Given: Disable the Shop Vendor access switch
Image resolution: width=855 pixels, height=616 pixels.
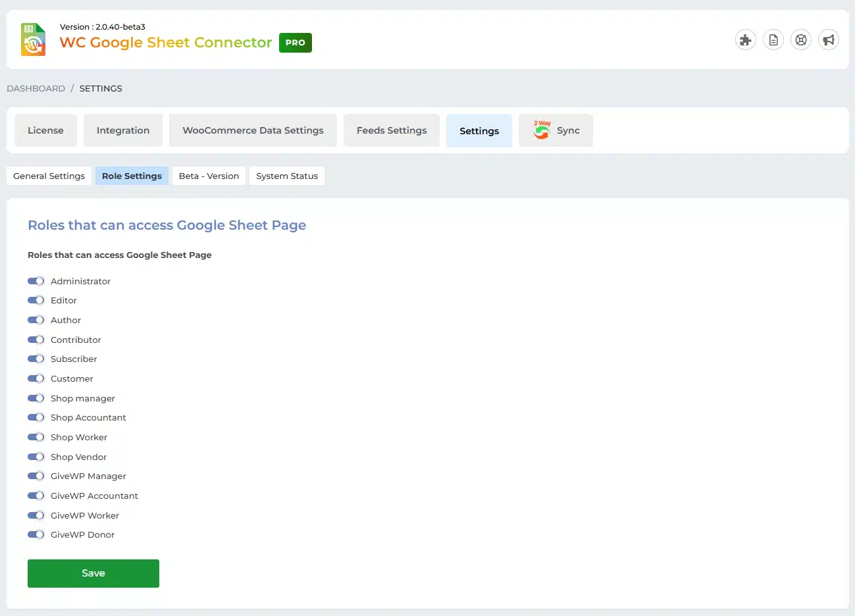Looking at the screenshot, I should tap(36, 457).
